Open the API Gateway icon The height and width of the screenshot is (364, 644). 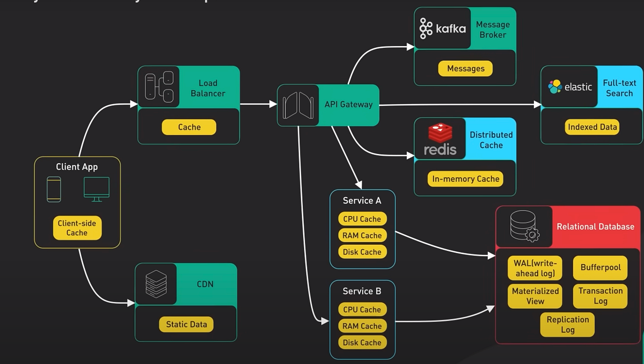[299, 105]
